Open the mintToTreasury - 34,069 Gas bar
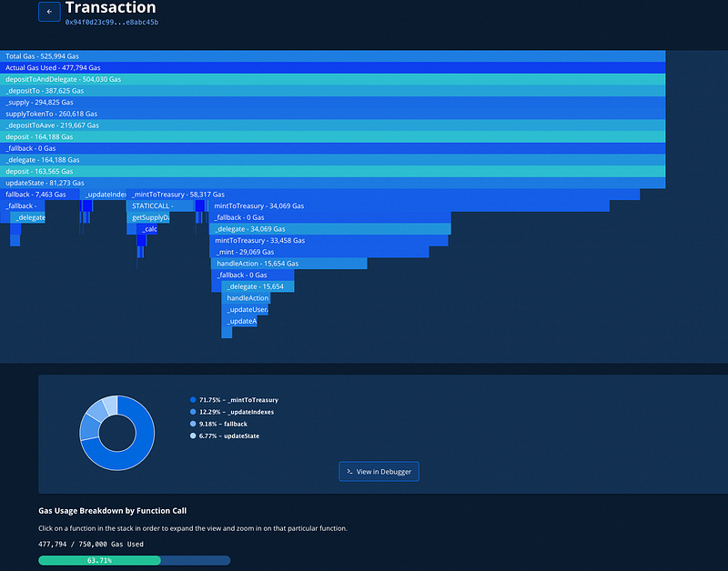 click(409, 206)
